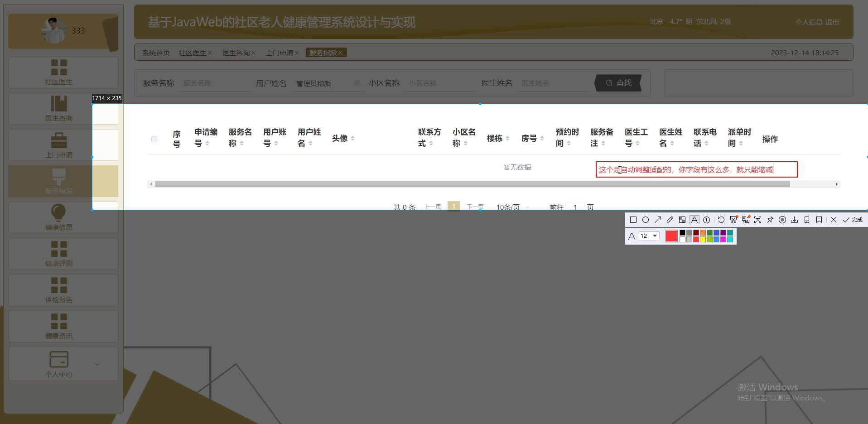Go to 下一页 in pagination
Viewport: 868px width, 424px height.
(475, 207)
